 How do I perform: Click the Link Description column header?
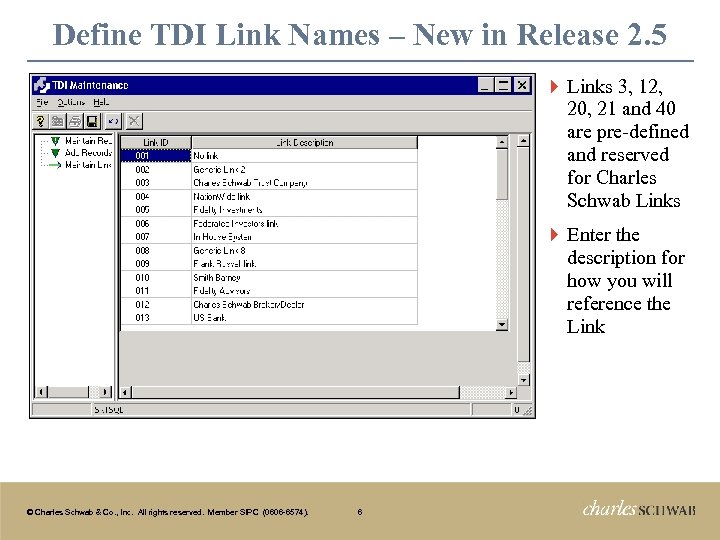[304, 142]
